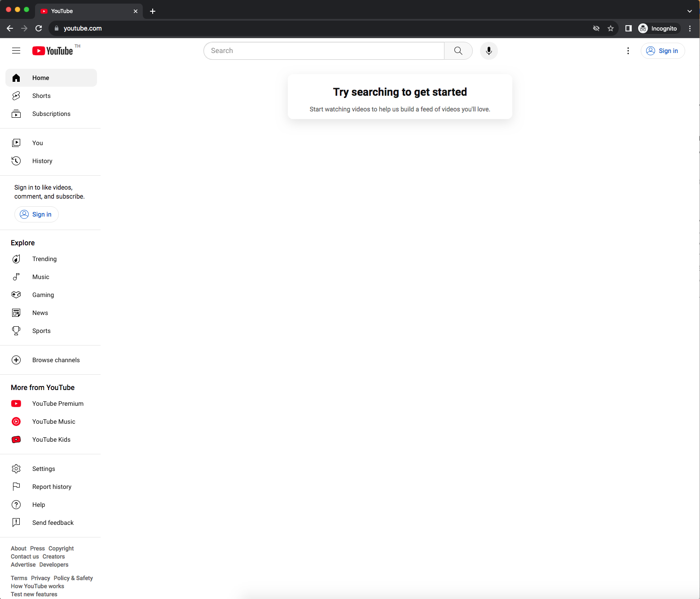
Task: Focus the Search input field
Action: pos(323,51)
